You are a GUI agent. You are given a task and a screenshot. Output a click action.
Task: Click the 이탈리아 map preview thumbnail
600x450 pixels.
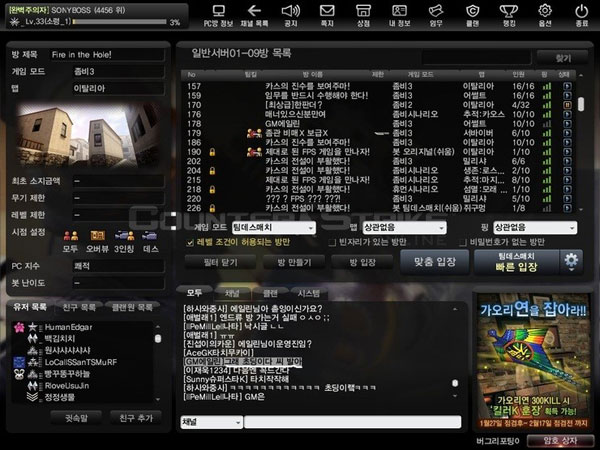[x=89, y=134]
